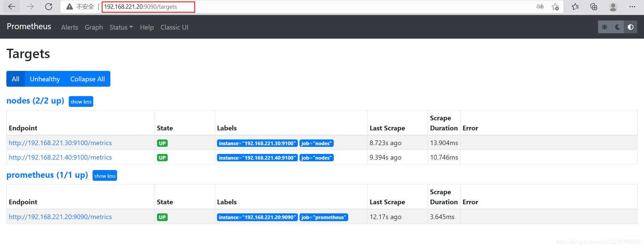
Task: Click UP state badge for 192.168.221.30
Action: pos(162,143)
